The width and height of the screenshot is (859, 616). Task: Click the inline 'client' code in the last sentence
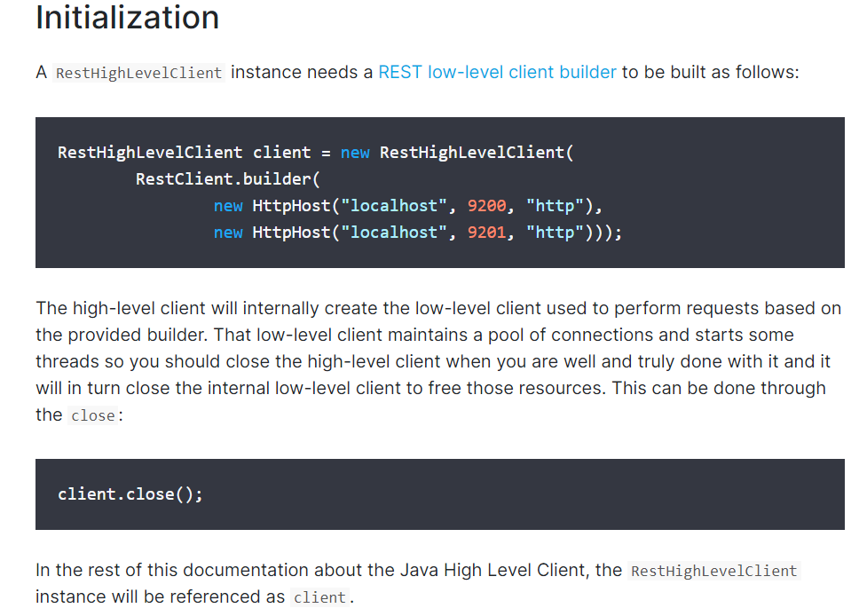pos(320,597)
